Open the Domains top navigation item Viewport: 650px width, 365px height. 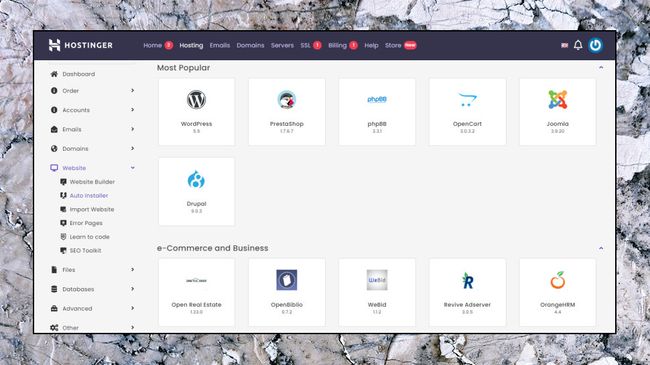pos(250,45)
